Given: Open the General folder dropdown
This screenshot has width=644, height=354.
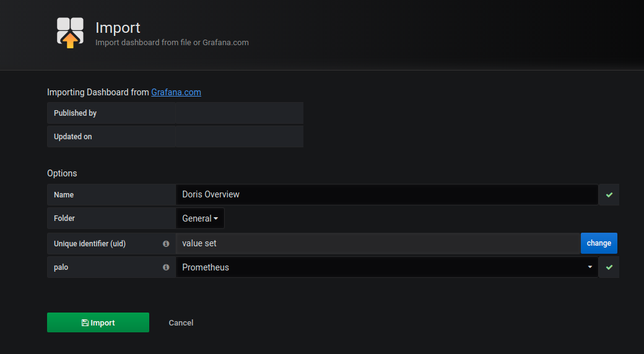Looking at the screenshot, I should point(200,218).
